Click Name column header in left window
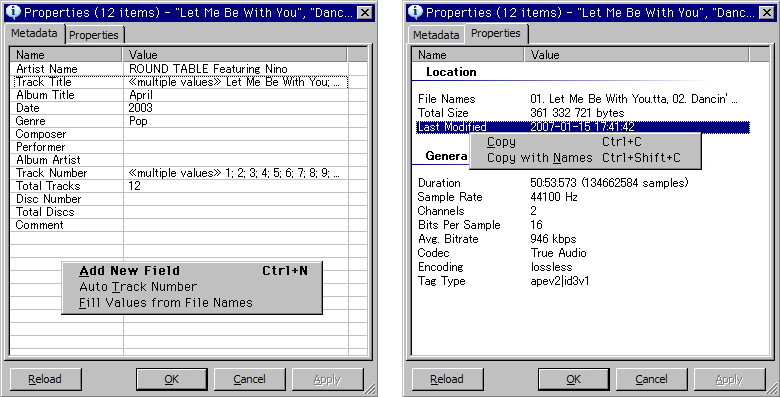The width and height of the screenshot is (780, 397). coord(66,55)
